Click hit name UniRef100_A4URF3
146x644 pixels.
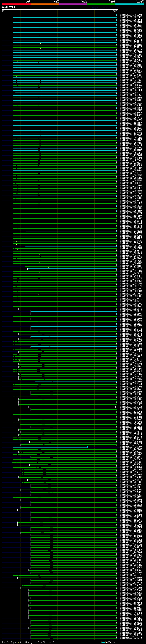[x=131, y=613]
